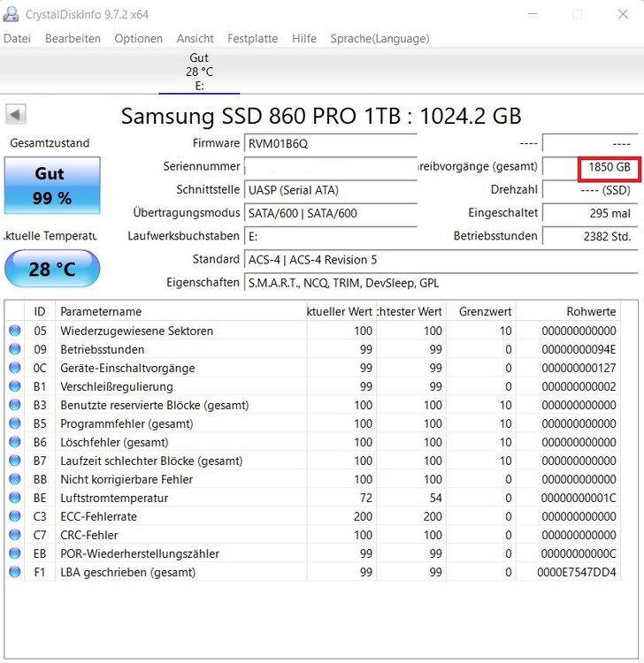
Task: Open the Optionen menu
Action: pos(138,39)
